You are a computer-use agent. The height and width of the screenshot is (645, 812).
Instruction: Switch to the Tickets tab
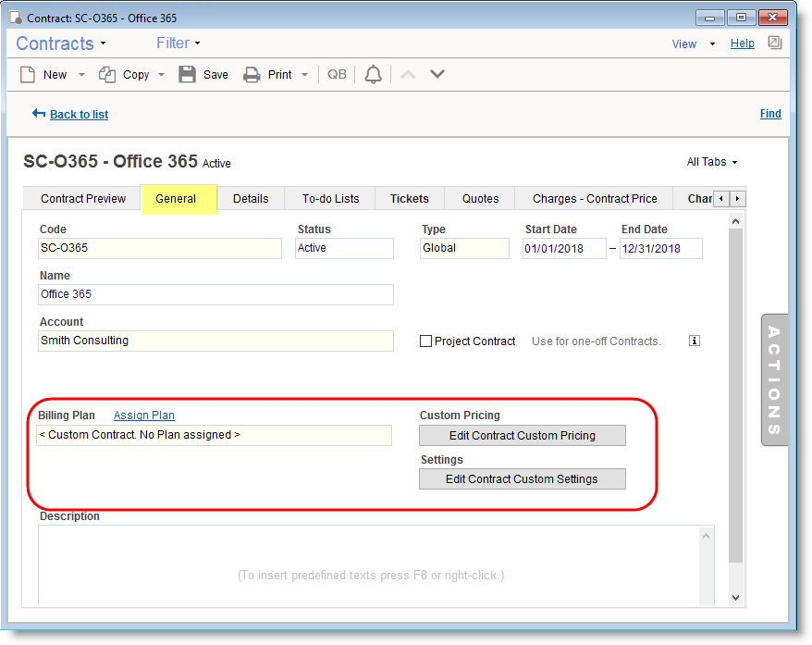409,198
